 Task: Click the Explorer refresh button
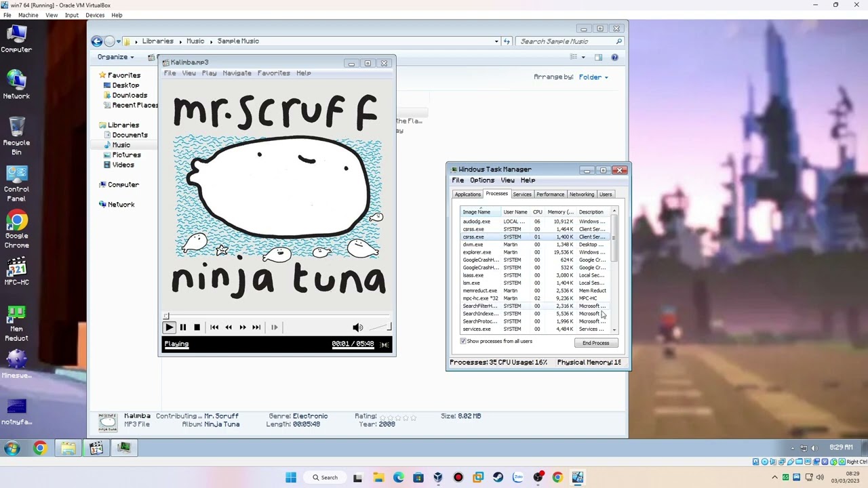click(507, 41)
